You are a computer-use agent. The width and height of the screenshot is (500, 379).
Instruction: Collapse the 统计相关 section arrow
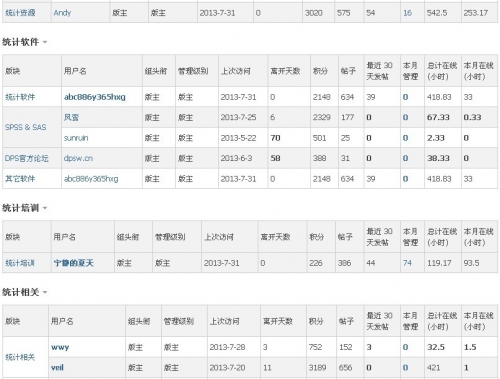(x=45, y=293)
